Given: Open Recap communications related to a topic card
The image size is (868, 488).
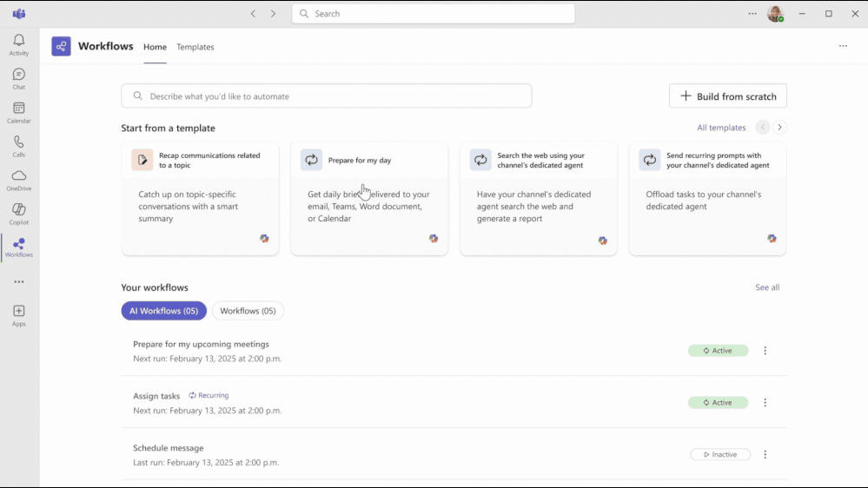Looking at the screenshot, I should pos(201,199).
